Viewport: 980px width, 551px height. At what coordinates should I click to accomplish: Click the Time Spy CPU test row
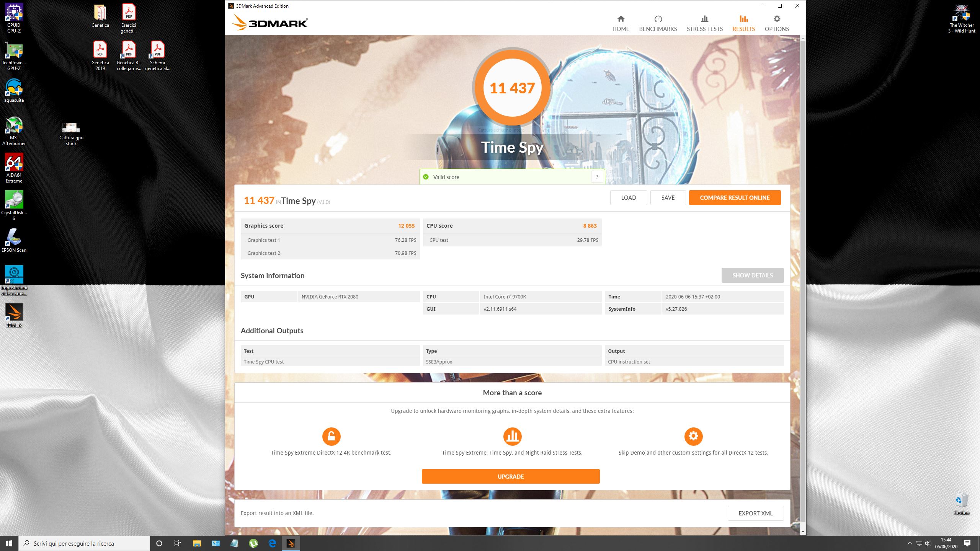[330, 362]
